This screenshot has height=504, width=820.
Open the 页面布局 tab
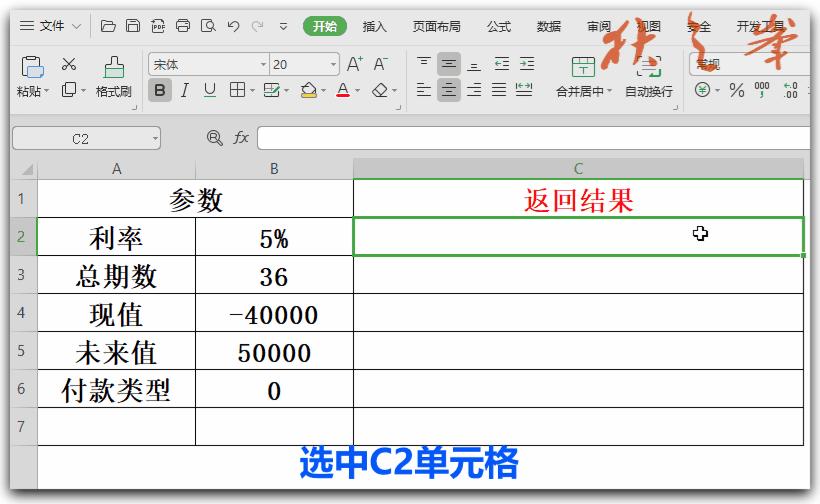(436, 26)
